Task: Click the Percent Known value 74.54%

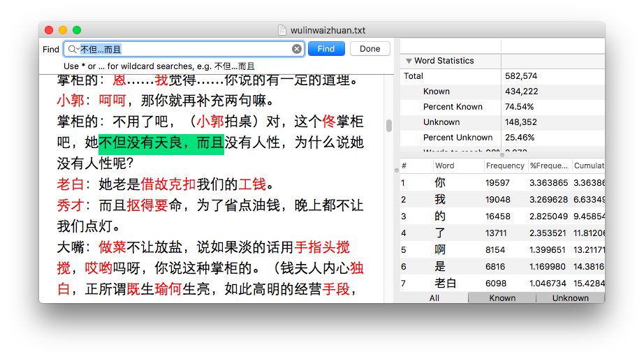Action: [x=519, y=107]
